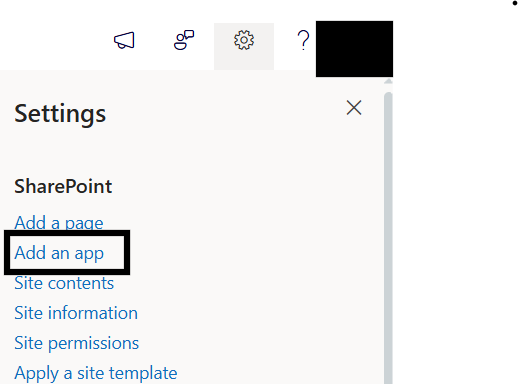
Task: Click the blank white area right of panel
Action: tap(455, 217)
